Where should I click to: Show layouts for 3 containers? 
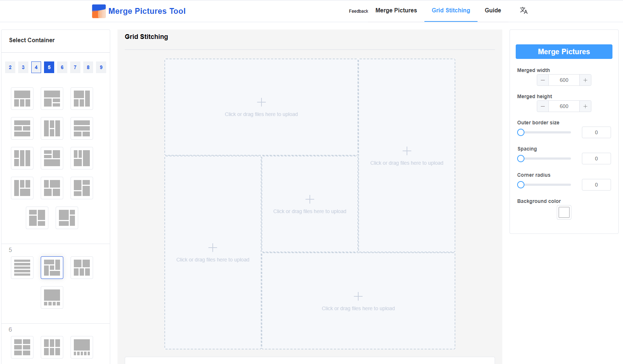[23, 67]
